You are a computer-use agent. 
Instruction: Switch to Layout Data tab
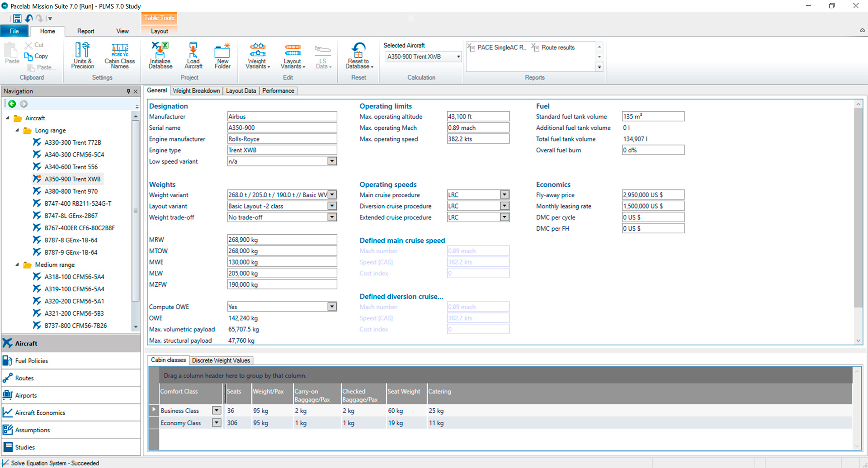[x=241, y=91]
